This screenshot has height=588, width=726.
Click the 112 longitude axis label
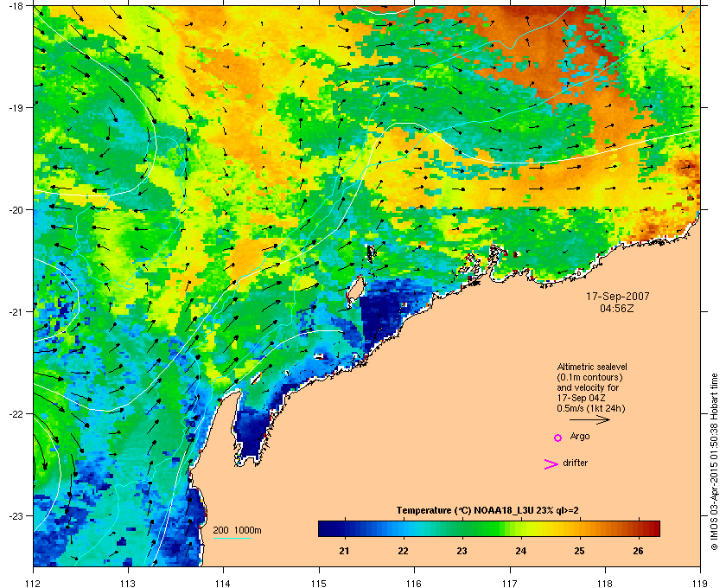pos(34,583)
